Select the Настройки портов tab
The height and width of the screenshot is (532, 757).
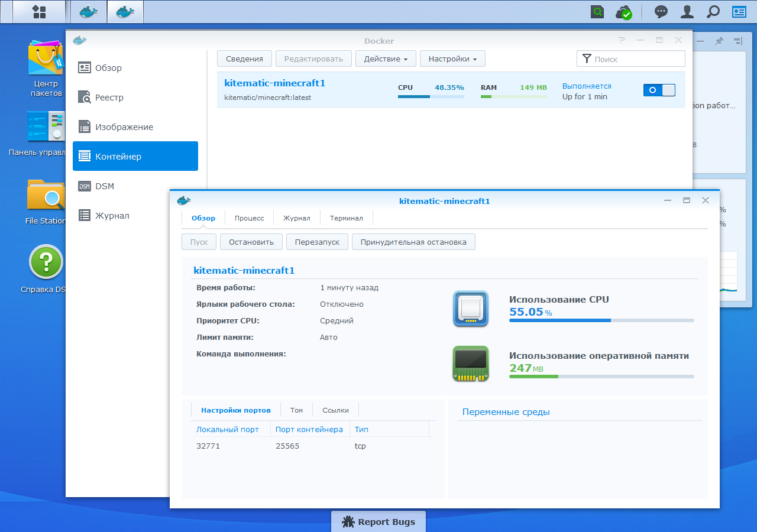[236, 410]
